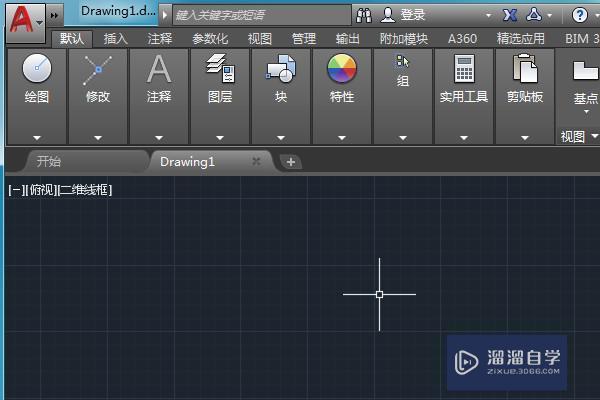
Task: Click the Drawing1.d... title text
Action: (x=118, y=11)
